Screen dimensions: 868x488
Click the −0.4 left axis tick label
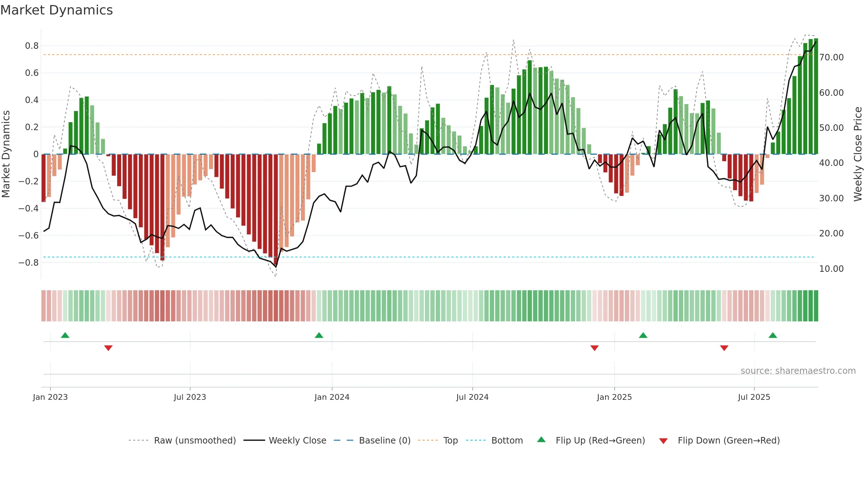pos(29,209)
